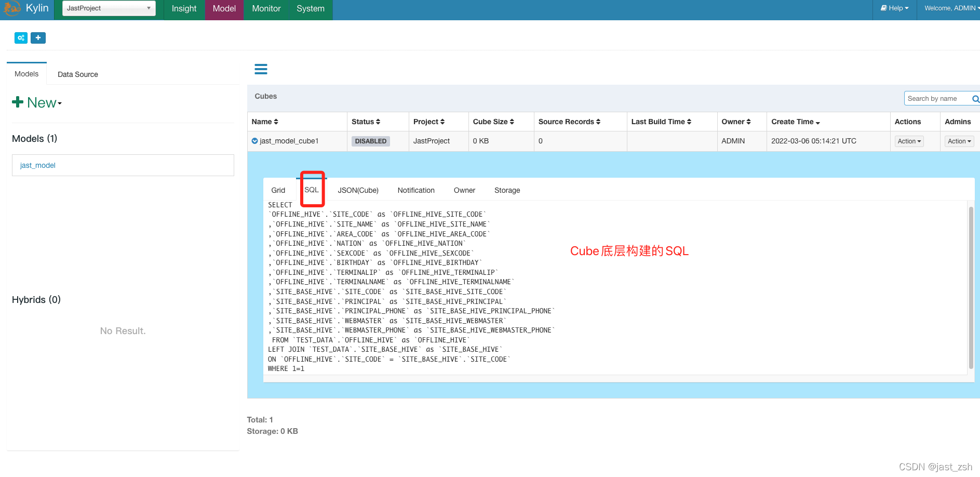This screenshot has width=980, height=477.
Task: Open the cube Owner tab
Action: point(464,190)
